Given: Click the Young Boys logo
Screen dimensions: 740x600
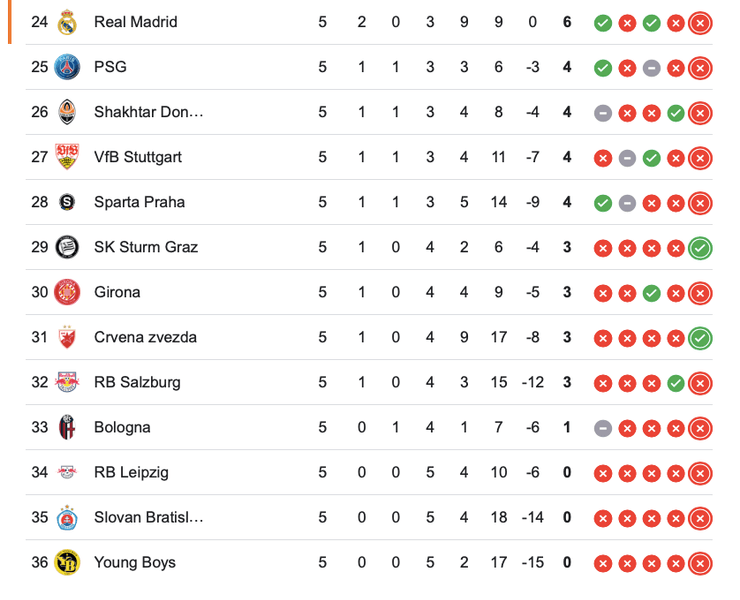Looking at the screenshot, I should click(67, 562).
